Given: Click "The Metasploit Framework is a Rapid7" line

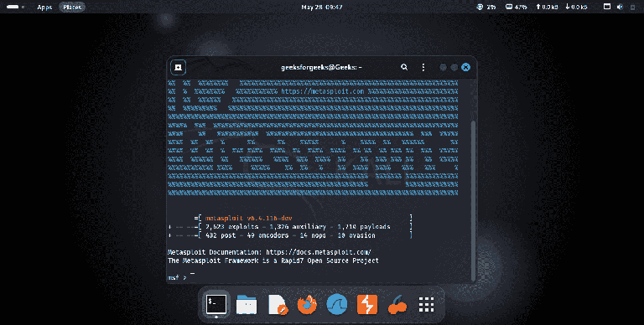Looking at the screenshot, I should pyautogui.click(x=273, y=261).
